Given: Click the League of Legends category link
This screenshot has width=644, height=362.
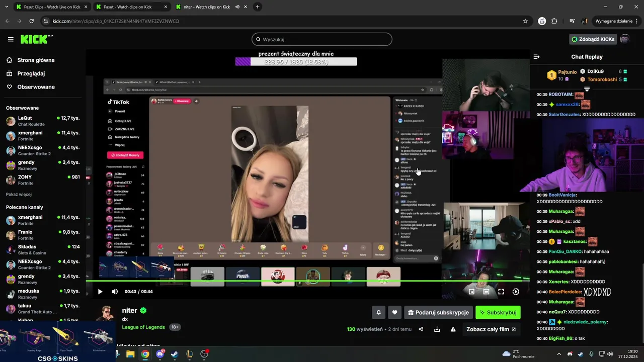Looking at the screenshot, I should point(143,327).
